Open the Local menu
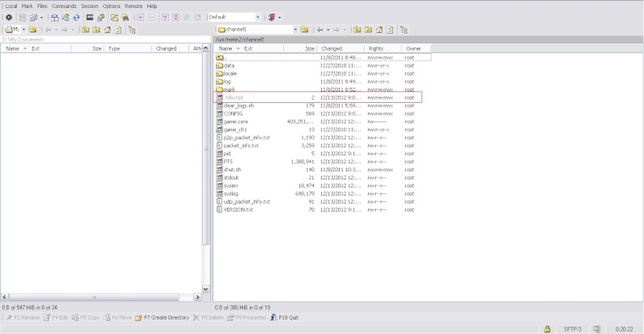 click(11, 6)
